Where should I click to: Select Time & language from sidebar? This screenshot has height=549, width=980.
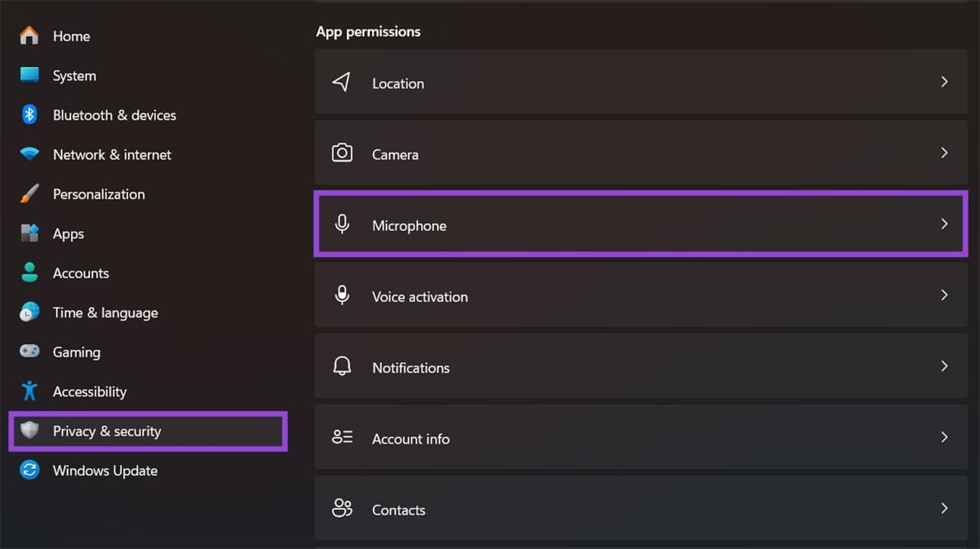coord(105,313)
